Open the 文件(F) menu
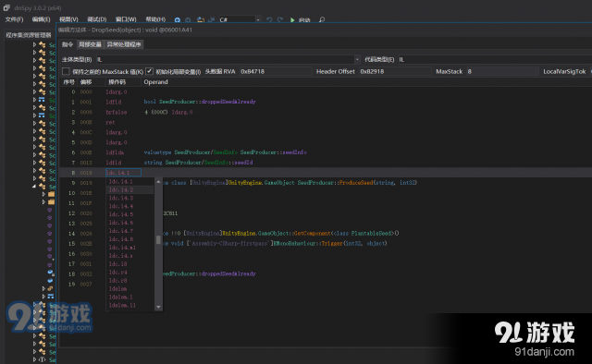The image size is (592, 364). pyautogui.click(x=15, y=19)
